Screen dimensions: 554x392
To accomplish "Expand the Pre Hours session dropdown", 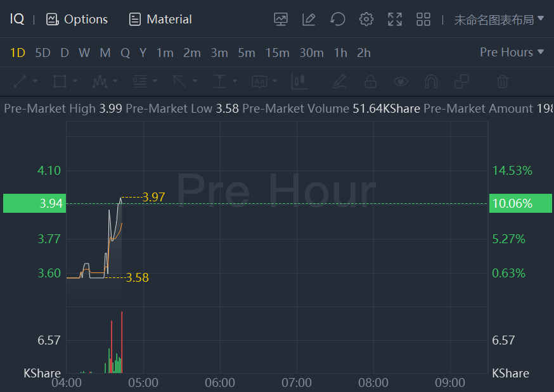I will [512, 52].
